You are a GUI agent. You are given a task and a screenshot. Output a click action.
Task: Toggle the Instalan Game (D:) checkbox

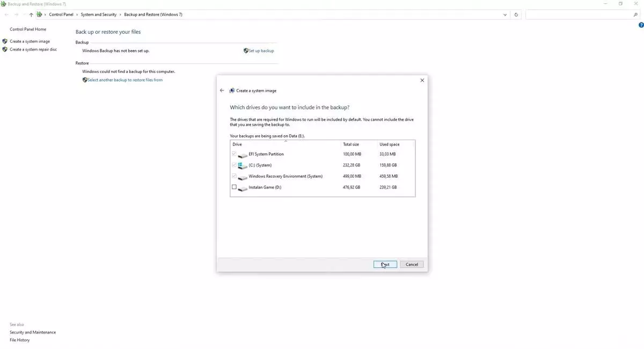pos(234,187)
